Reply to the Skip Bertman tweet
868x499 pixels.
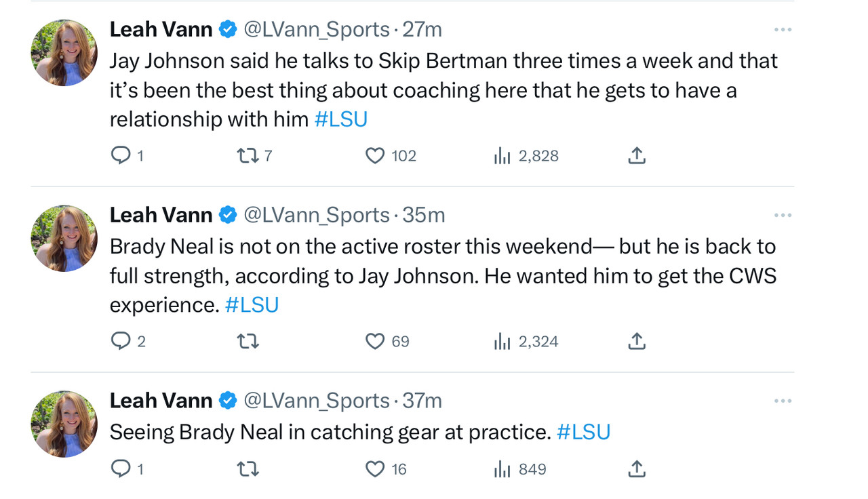(x=121, y=156)
